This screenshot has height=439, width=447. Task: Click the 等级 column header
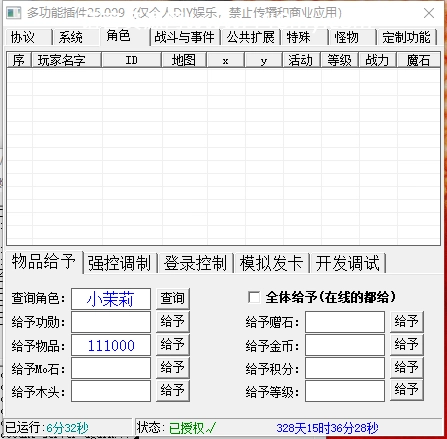point(340,61)
